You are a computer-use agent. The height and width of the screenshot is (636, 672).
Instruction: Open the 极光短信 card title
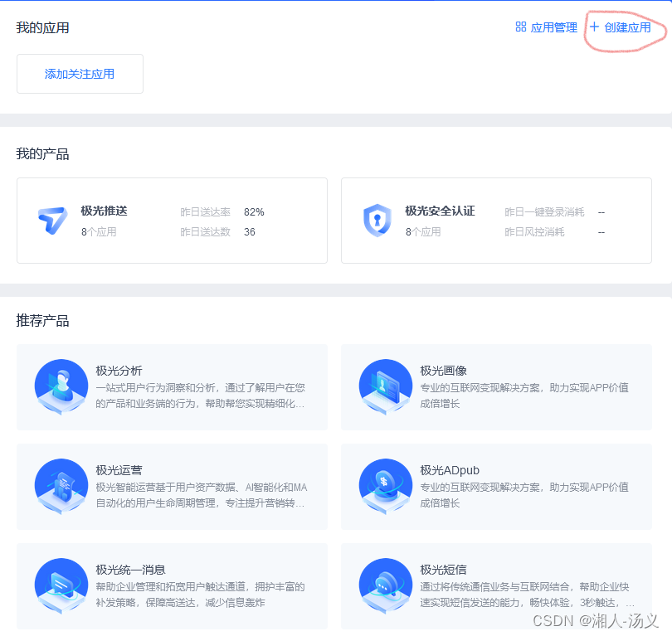tap(443, 569)
